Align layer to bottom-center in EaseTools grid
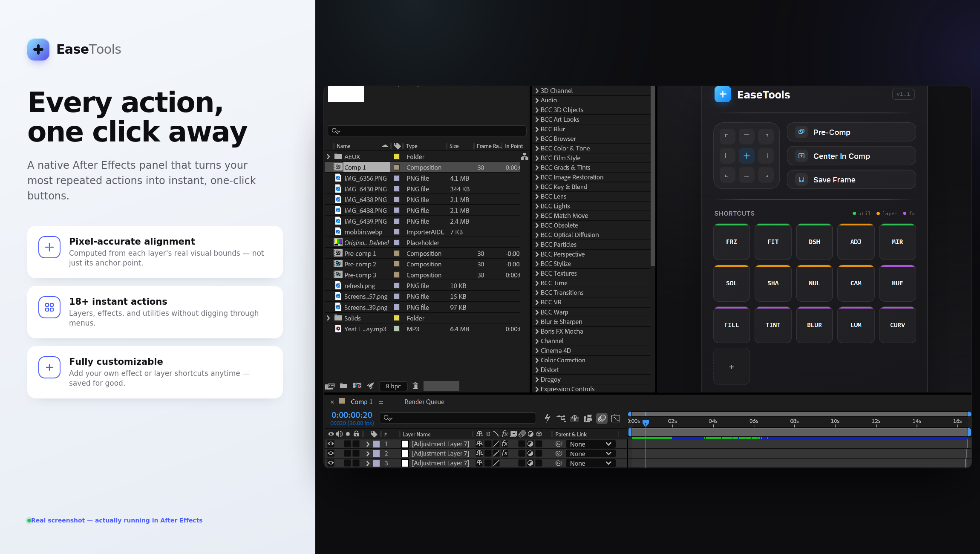Viewport: 980px width, 554px height. click(x=747, y=176)
